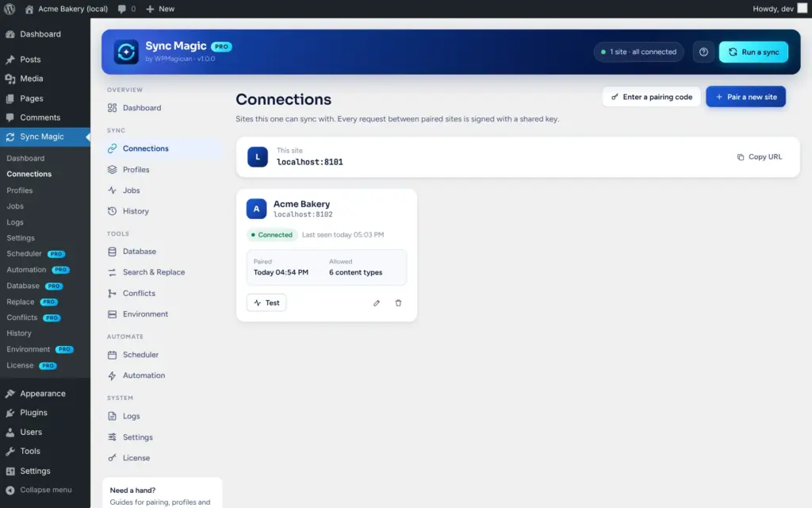This screenshot has width=812, height=508.
Task: Open the Media library menu item
Action: pos(45,79)
